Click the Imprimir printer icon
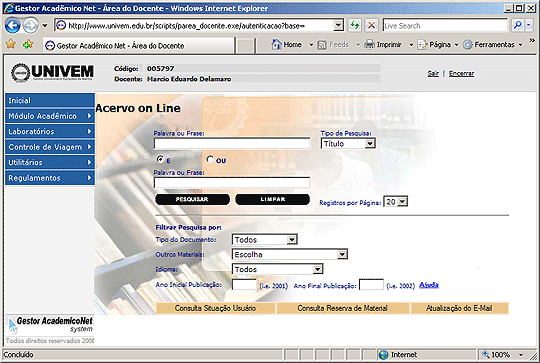540x363 pixels. (x=370, y=44)
